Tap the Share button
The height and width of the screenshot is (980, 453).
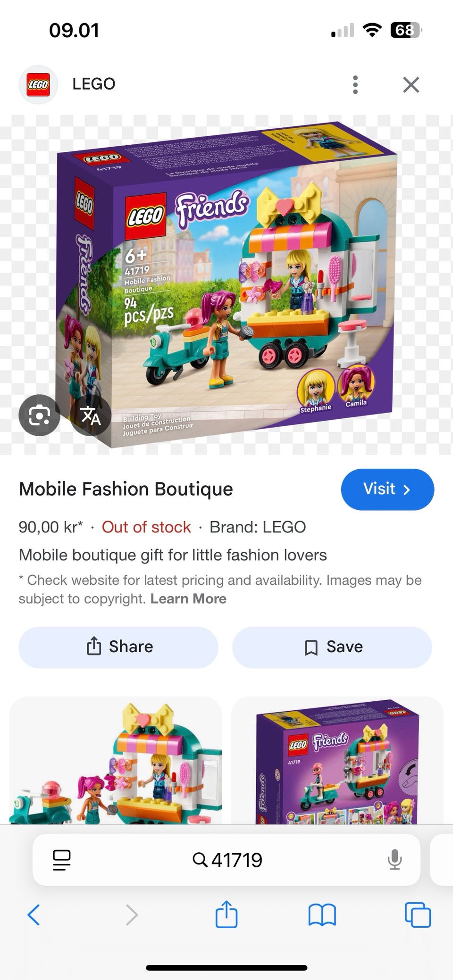(118, 647)
